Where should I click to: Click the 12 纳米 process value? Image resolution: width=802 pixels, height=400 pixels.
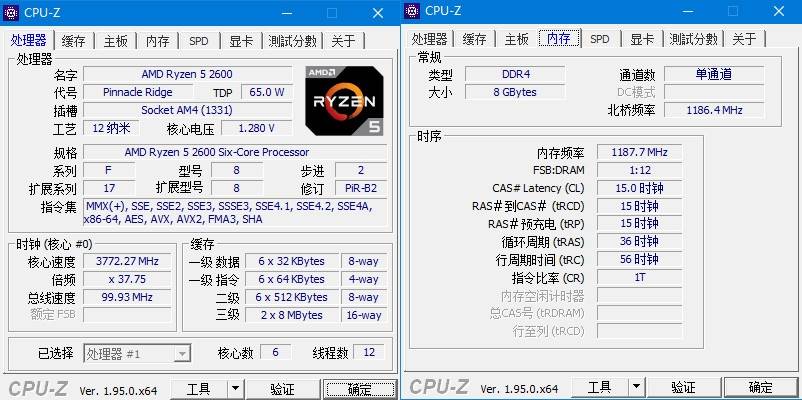[x=111, y=128]
